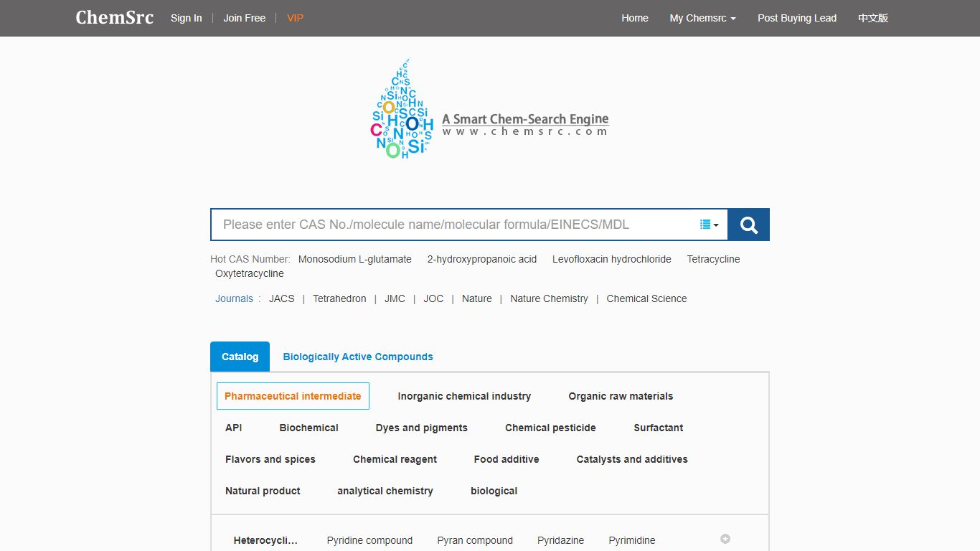Select Catalysts and additives category
This screenshot has width=980, height=551.
click(x=632, y=459)
